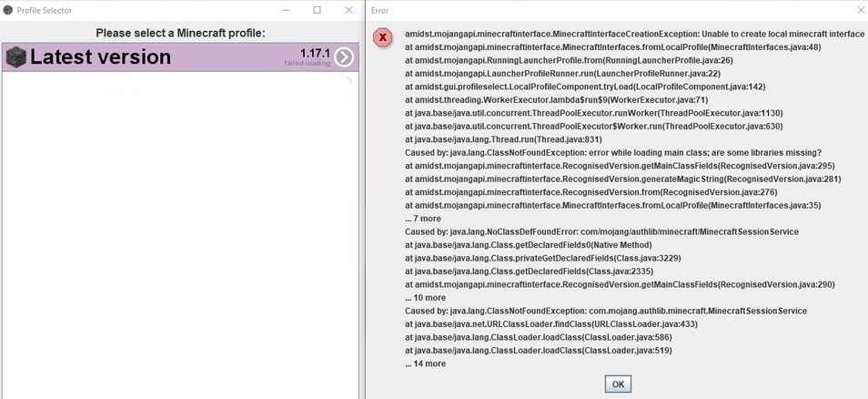Click 'Please select a Minecraft profile:' heading

tap(180, 33)
